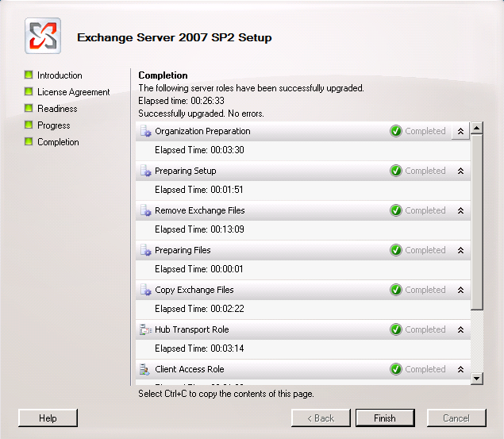Click the green Introduction step indicator
This screenshot has height=439, width=504.
point(29,75)
